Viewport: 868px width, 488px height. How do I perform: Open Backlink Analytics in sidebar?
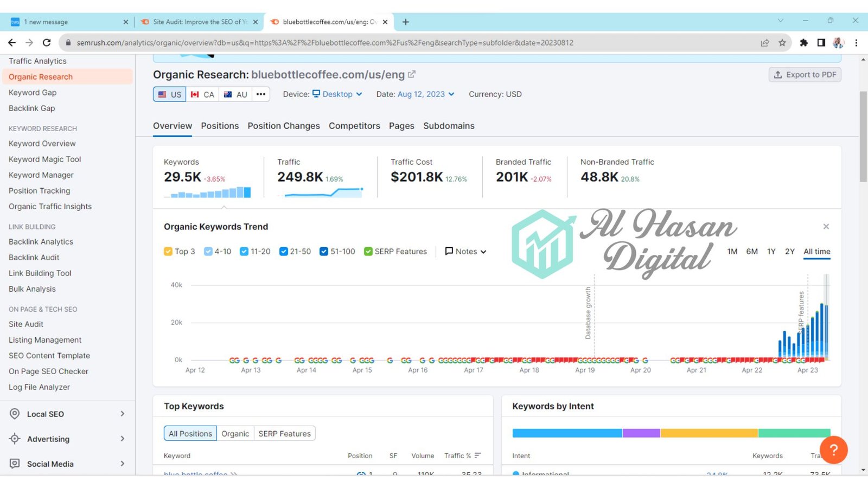41,242
